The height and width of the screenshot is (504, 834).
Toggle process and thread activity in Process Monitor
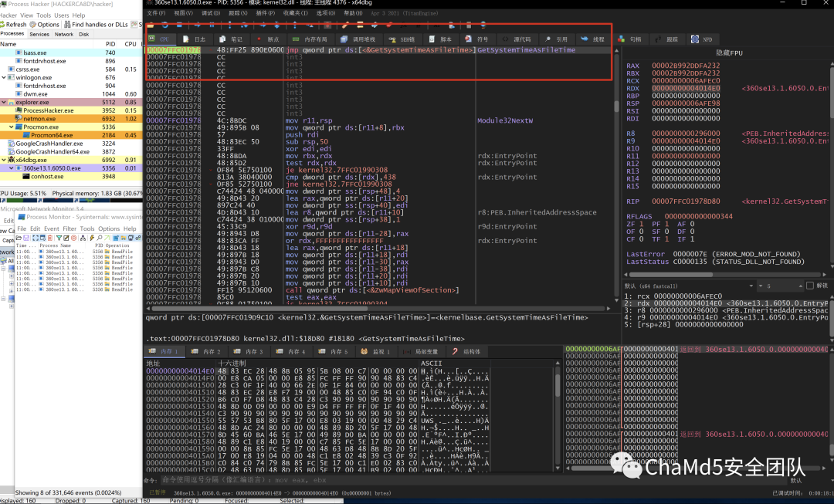[x=137, y=238]
